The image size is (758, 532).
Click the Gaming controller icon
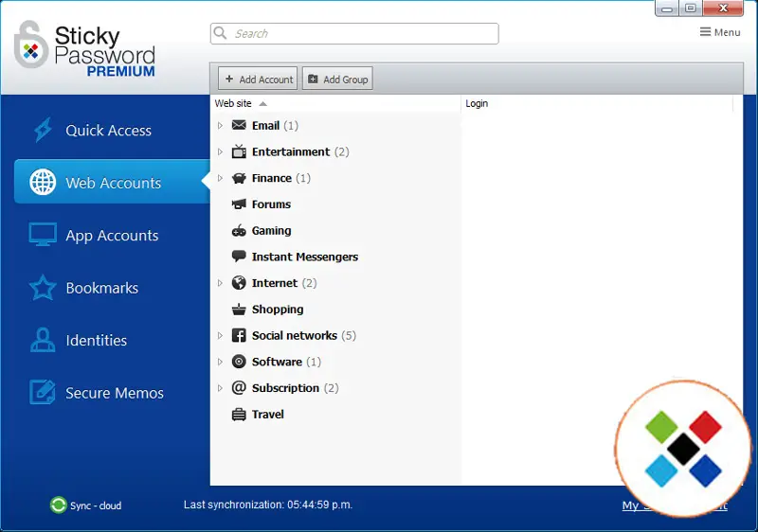coord(239,231)
